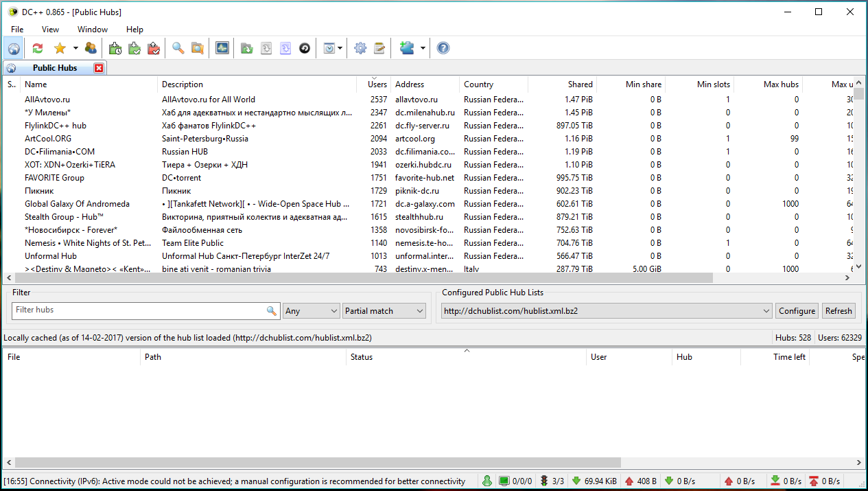Click the blue Help question icon
This screenshot has width=868, height=491.
(443, 48)
